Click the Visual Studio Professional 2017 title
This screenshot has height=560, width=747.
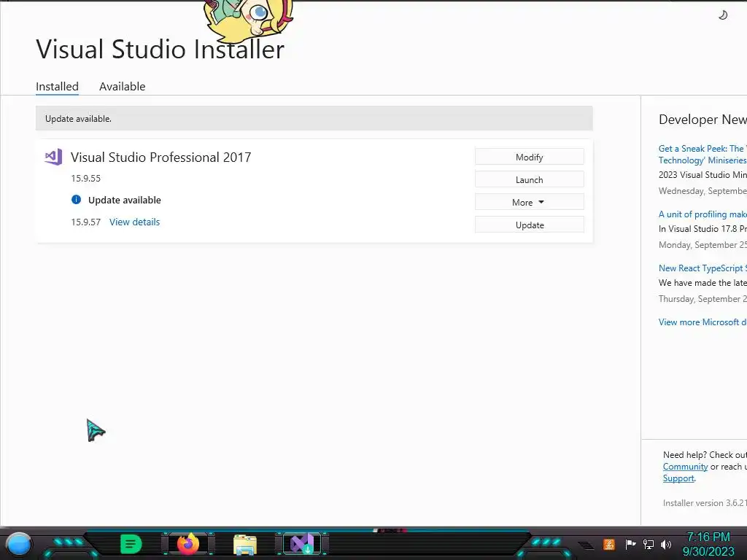(x=160, y=157)
